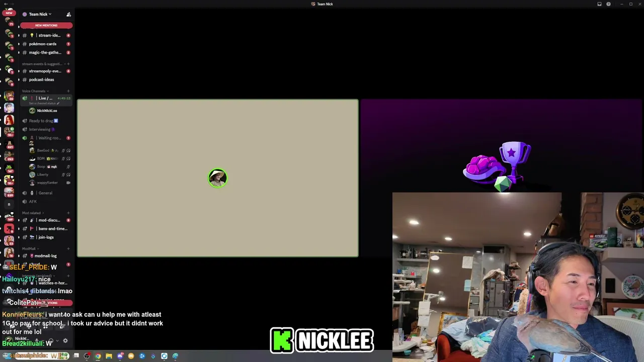Add a channel to the ModMail category

pos(68,249)
